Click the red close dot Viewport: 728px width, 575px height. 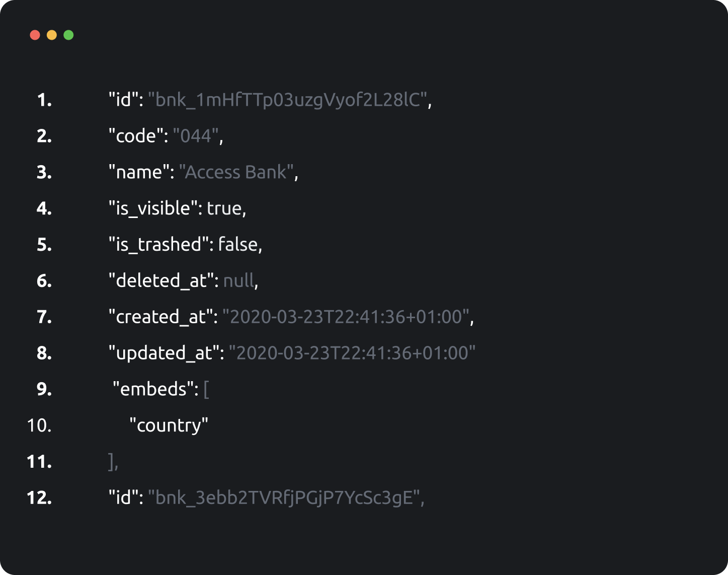click(x=35, y=35)
